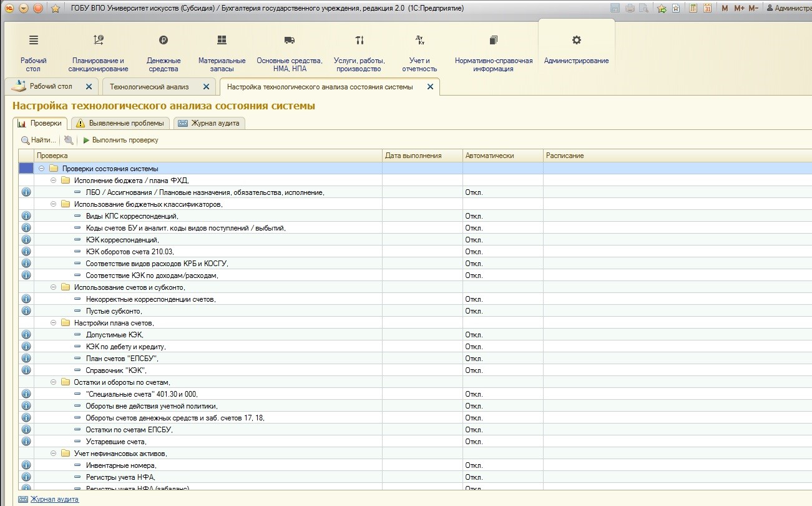
Task: Collapse the Использование бюджетных классификаторов folder
Action: [54, 204]
